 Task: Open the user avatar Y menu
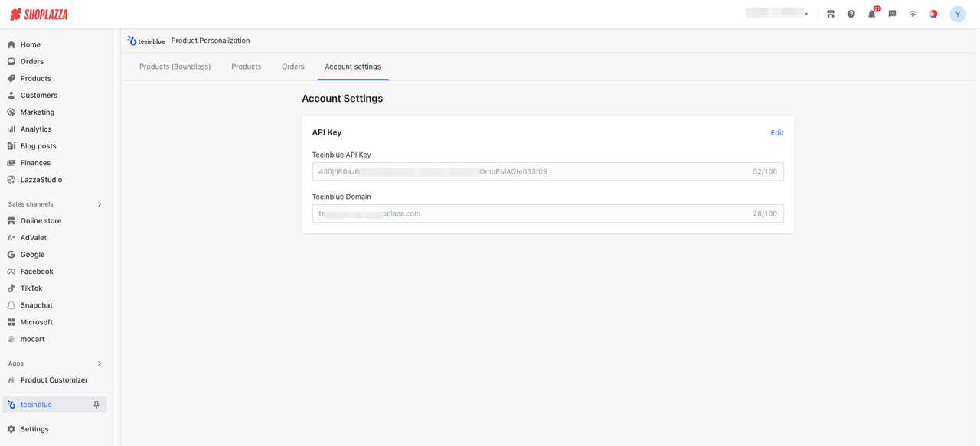tap(958, 14)
